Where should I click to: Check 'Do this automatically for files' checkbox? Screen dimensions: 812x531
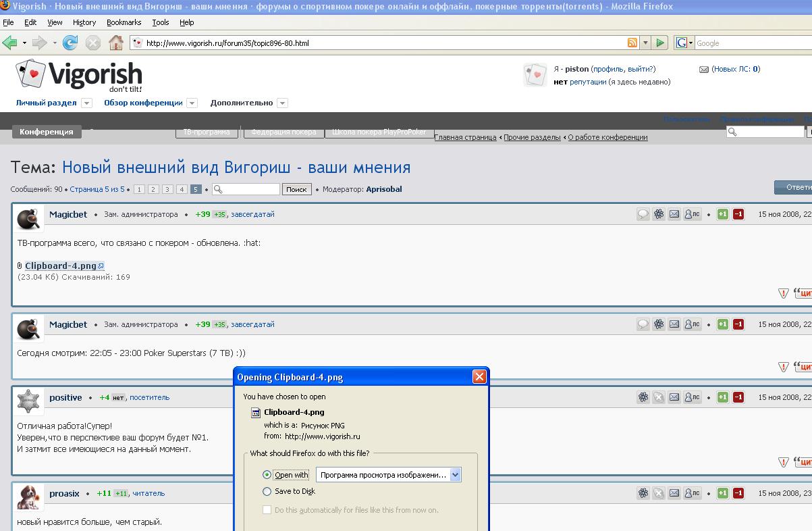click(267, 510)
